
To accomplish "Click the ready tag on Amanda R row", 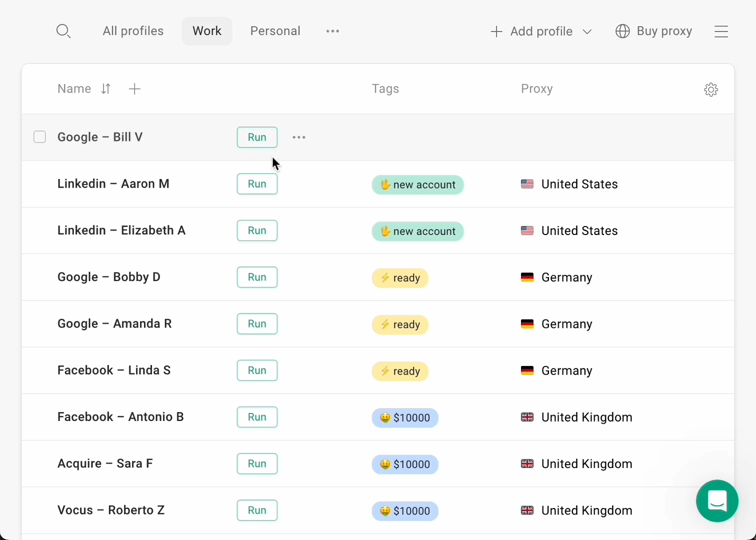I will (x=400, y=324).
